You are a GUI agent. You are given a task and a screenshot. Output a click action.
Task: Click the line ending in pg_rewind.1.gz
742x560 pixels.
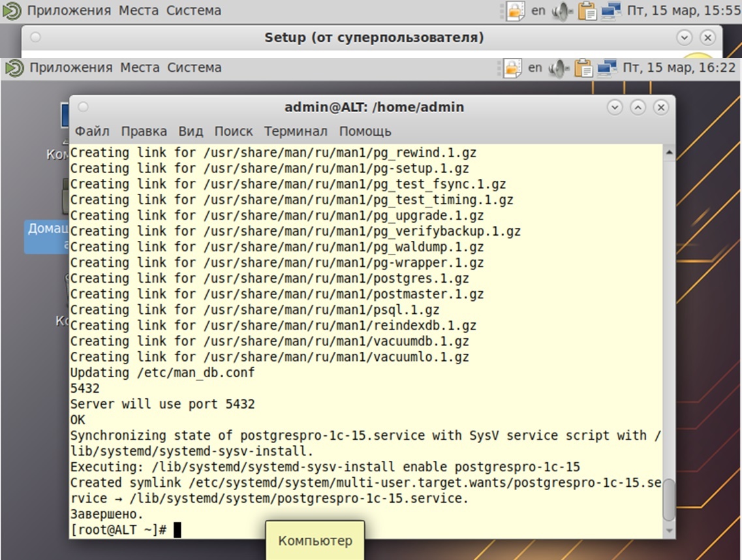(273, 153)
